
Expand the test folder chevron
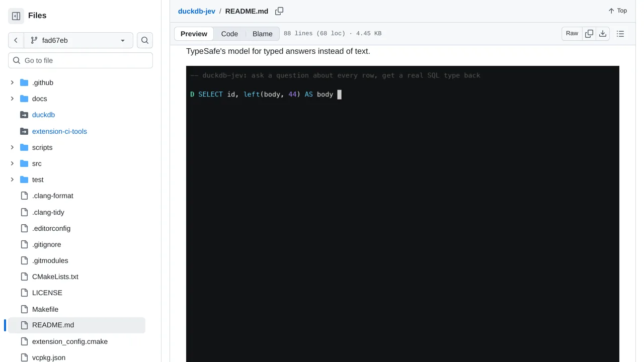pos(12,179)
